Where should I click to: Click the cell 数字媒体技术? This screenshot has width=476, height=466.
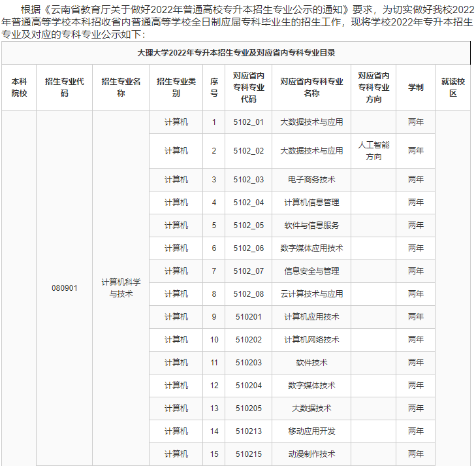pyautogui.click(x=311, y=386)
